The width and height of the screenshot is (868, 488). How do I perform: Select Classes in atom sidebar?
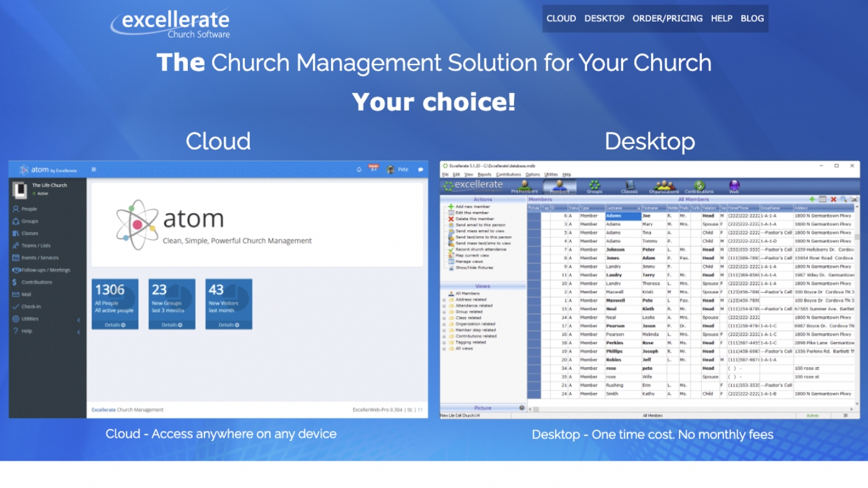(25, 233)
